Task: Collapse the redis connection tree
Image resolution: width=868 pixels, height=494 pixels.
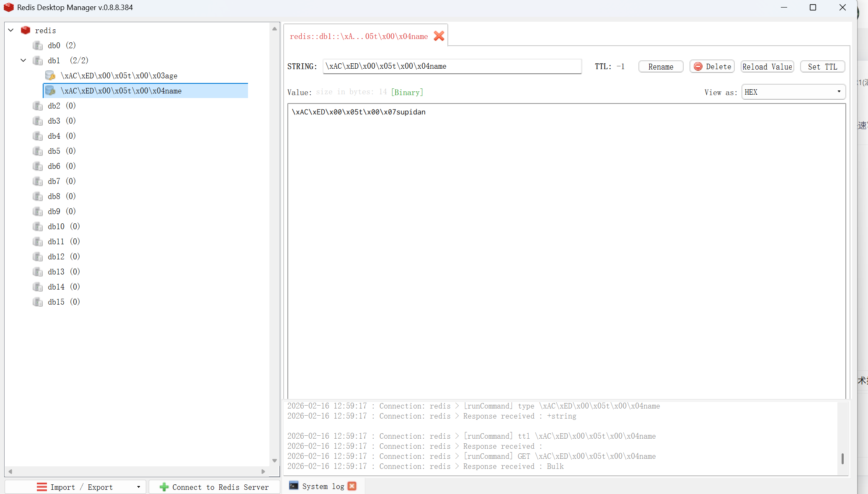Action: pyautogui.click(x=11, y=30)
